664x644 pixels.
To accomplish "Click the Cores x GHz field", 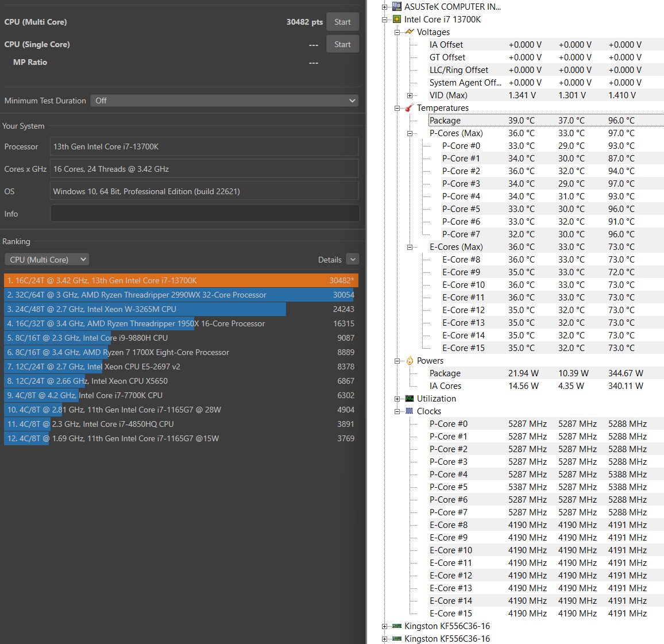I will (x=204, y=169).
